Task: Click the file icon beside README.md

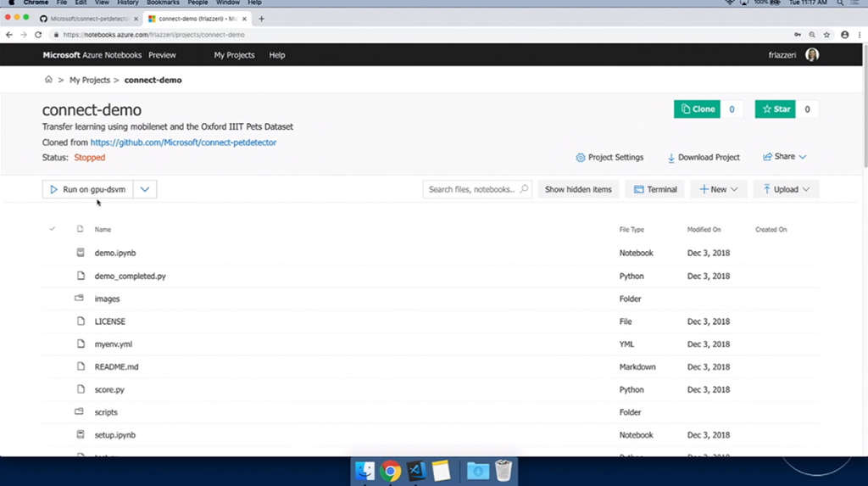Action: 81,366
